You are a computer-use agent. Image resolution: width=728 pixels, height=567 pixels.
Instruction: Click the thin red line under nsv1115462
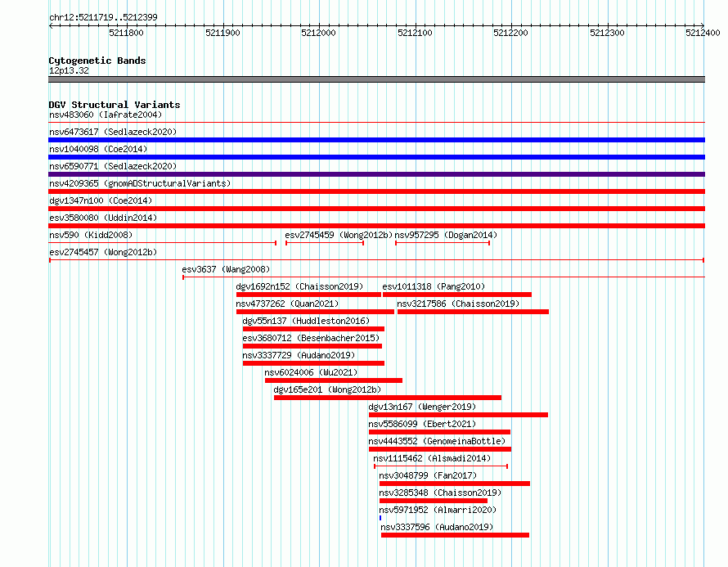pyautogui.click(x=441, y=466)
